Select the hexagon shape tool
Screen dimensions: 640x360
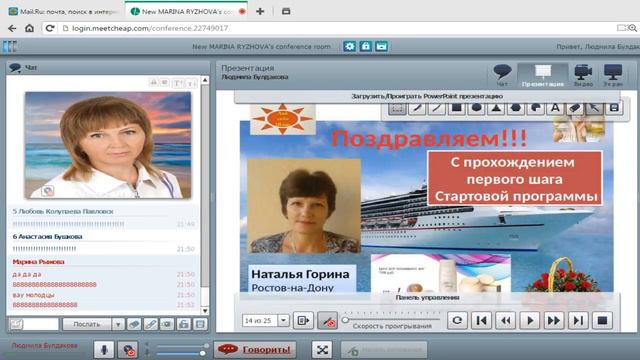(516, 108)
